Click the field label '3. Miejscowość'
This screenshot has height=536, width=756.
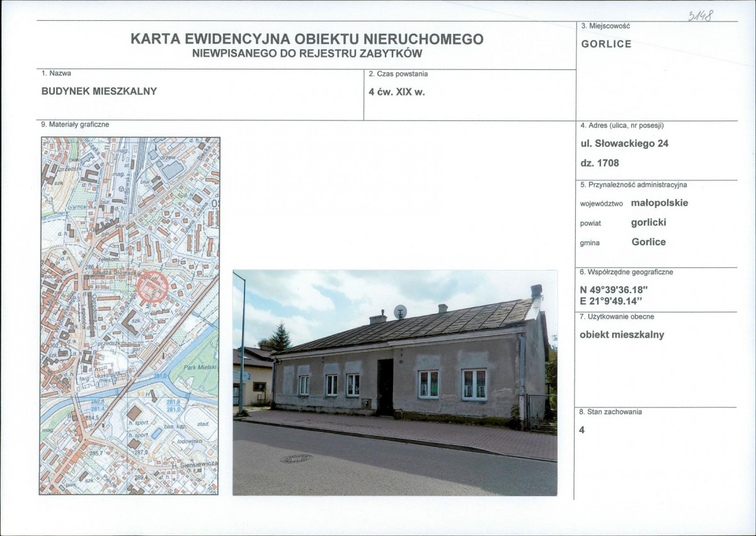click(x=605, y=26)
